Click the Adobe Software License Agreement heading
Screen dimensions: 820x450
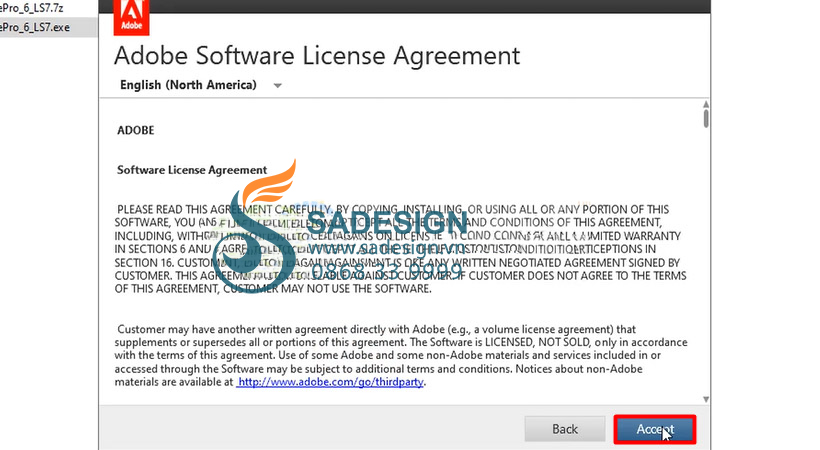point(317,56)
